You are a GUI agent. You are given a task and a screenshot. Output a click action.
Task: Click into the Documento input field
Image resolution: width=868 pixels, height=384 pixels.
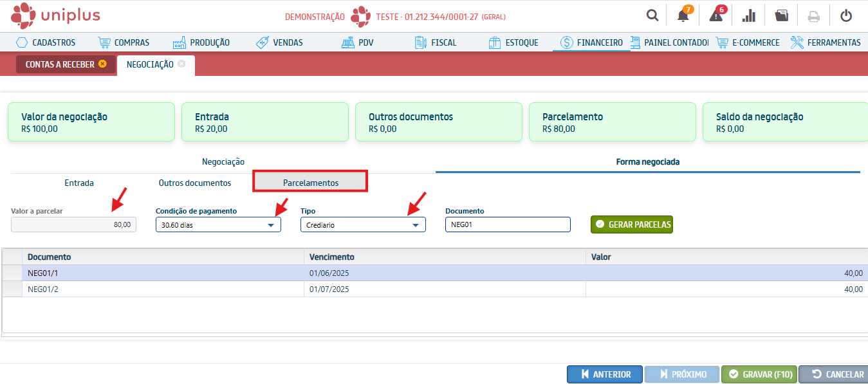[x=507, y=224]
